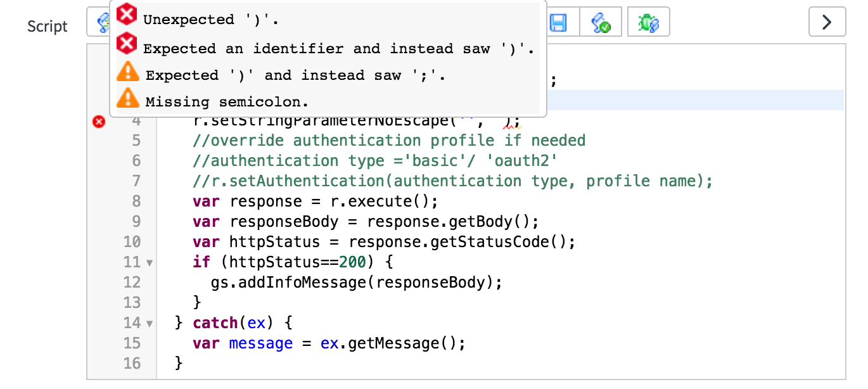The image size is (868, 389).
Task: Click the line "} catch(ex) {"
Action: (233, 323)
